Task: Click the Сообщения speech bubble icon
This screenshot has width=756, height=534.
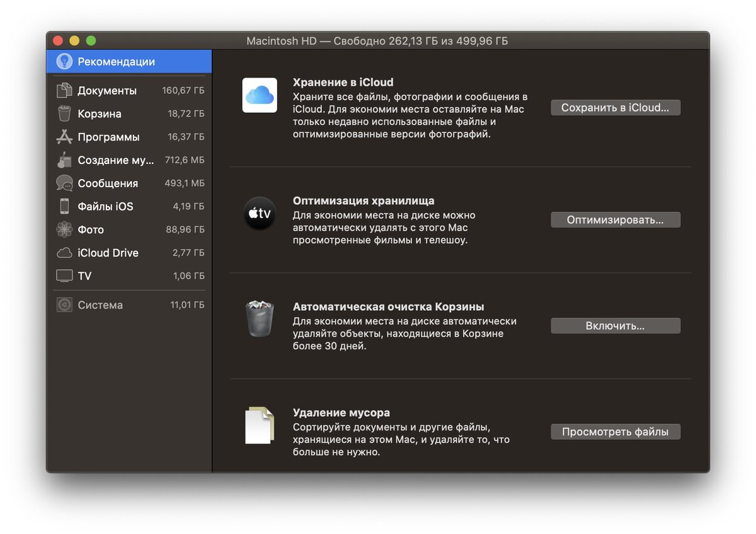Action: [65, 183]
